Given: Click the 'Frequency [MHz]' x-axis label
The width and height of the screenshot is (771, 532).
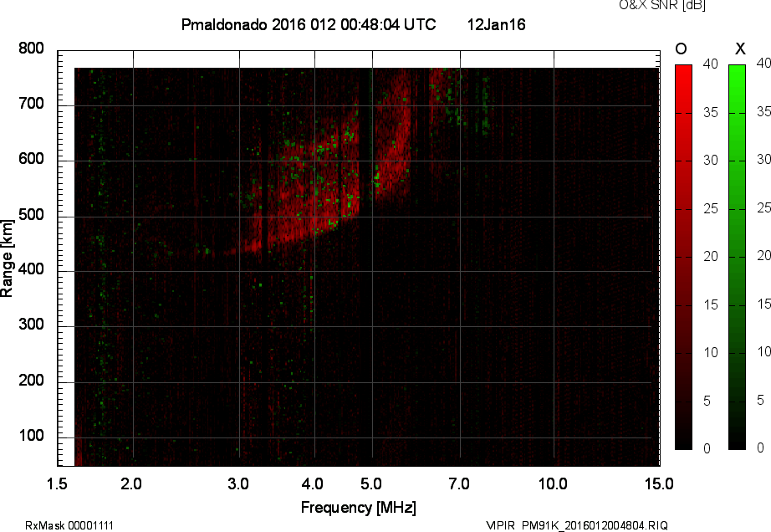Looking at the screenshot, I should 359,508.
